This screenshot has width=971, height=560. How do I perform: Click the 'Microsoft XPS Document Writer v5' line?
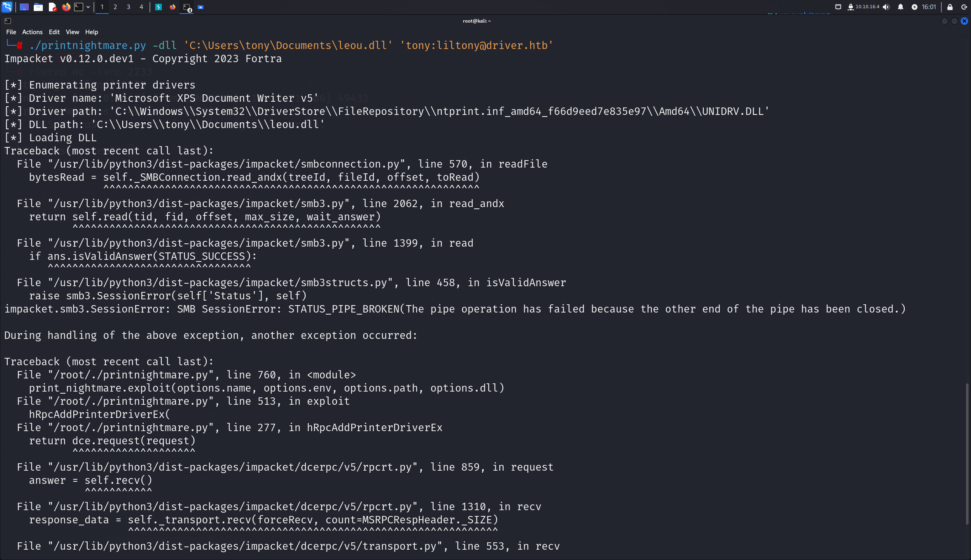(161, 98)
